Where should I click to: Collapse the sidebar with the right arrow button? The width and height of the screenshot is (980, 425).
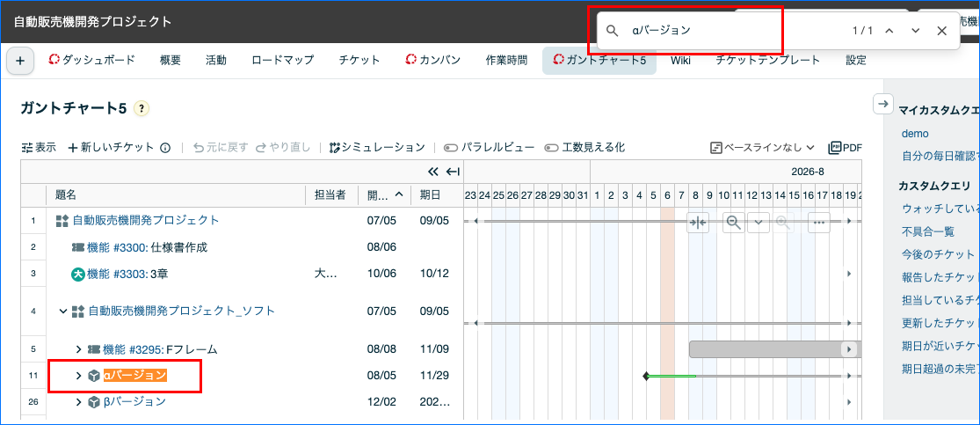(x=882, y=105)
